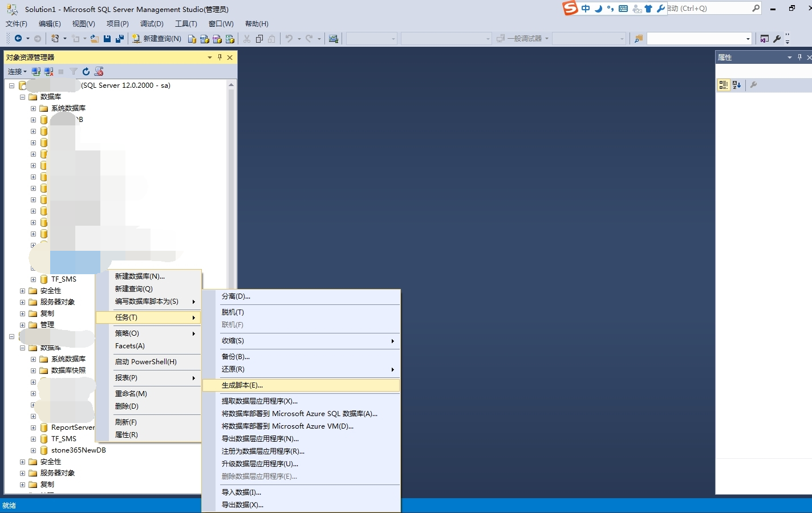Select 备份(B)... menu entry
Viewport: 812px width, 513px height.
[301, 357]
